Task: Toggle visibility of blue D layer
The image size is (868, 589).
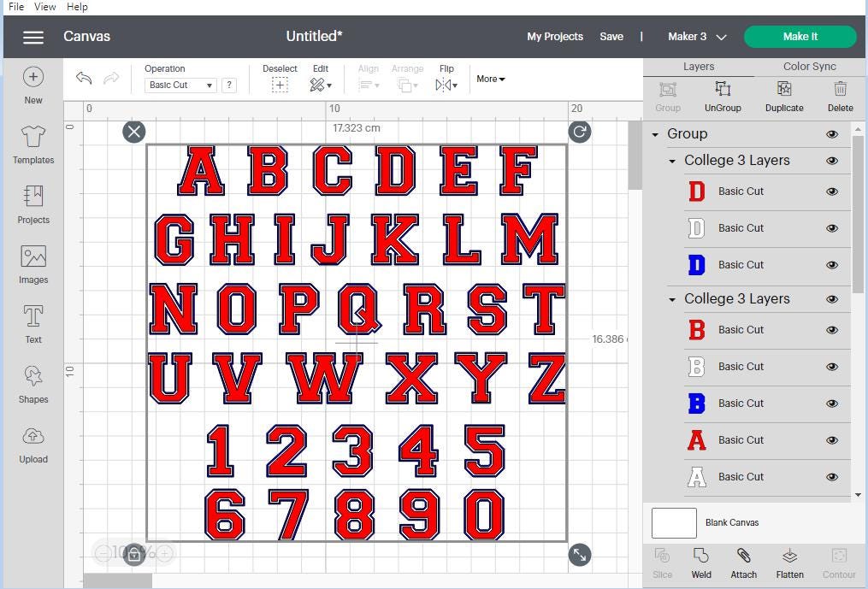Action: coord(832,265)
